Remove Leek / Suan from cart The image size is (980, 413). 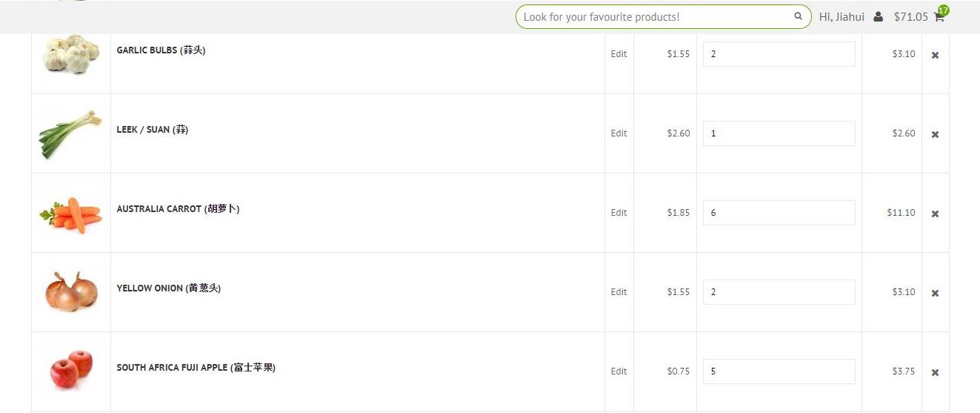coord(935,134)
